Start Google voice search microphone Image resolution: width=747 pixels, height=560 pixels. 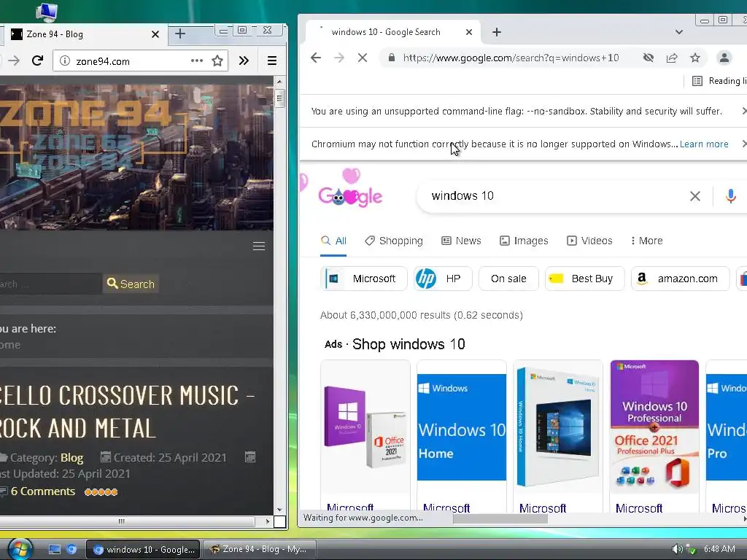730,195
